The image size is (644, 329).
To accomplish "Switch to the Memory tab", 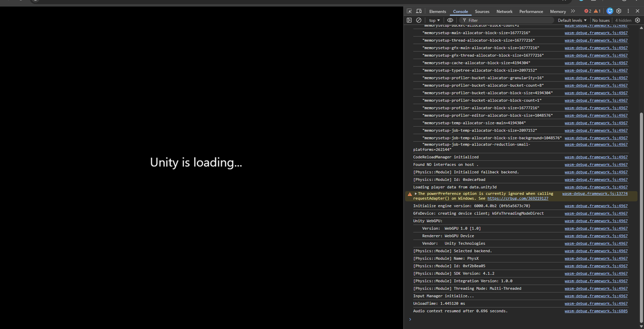I will 558,11.
